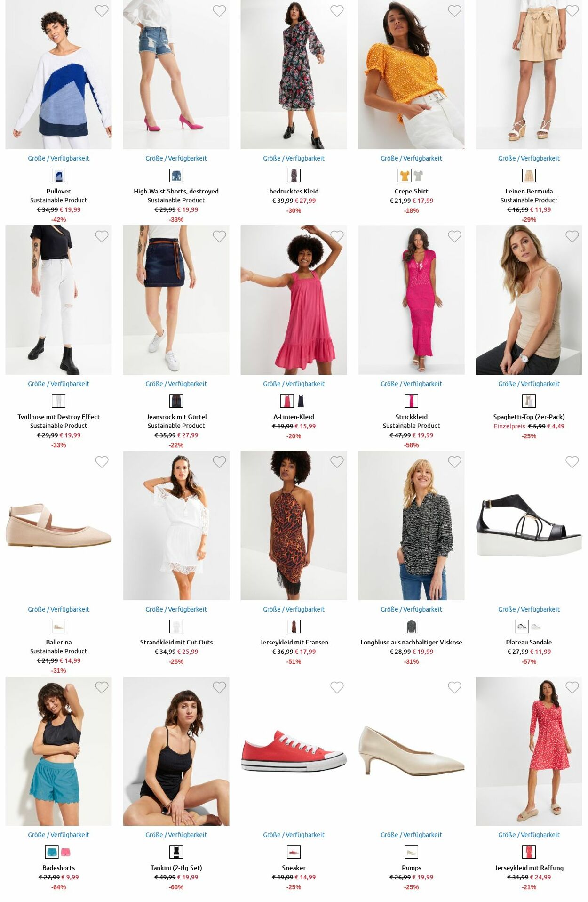Select the grey Crepe-Shirt color swatch
The width and height of the screenshot is (588, 902).
click(418, 176)
